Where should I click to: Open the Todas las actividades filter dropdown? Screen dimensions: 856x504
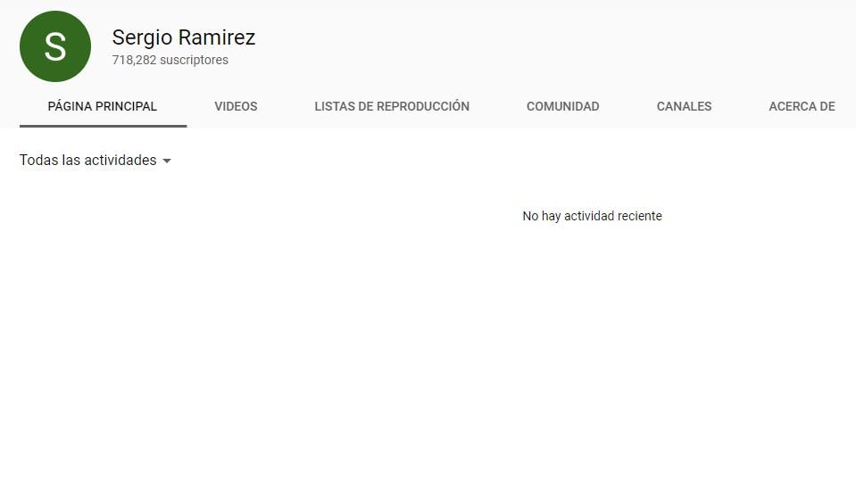click(95, 161)
